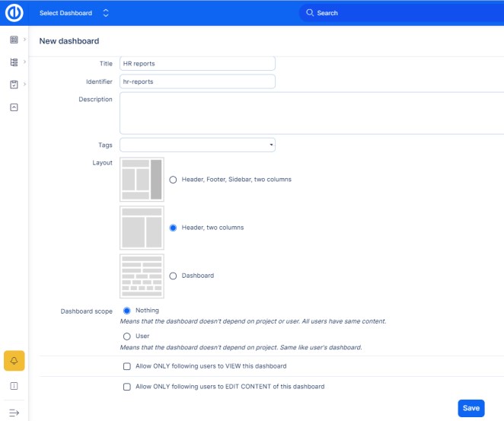Open notifications with the yellow bell icon
The width and height of the screenshot is (504, 421).
[14, 360]
